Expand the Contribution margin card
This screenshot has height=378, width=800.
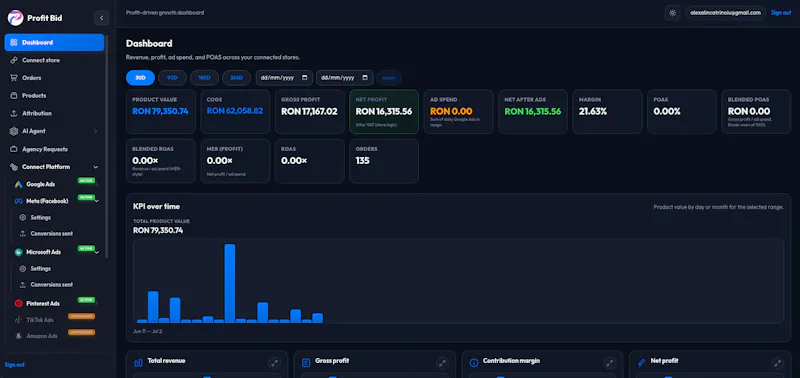point(610,363)
